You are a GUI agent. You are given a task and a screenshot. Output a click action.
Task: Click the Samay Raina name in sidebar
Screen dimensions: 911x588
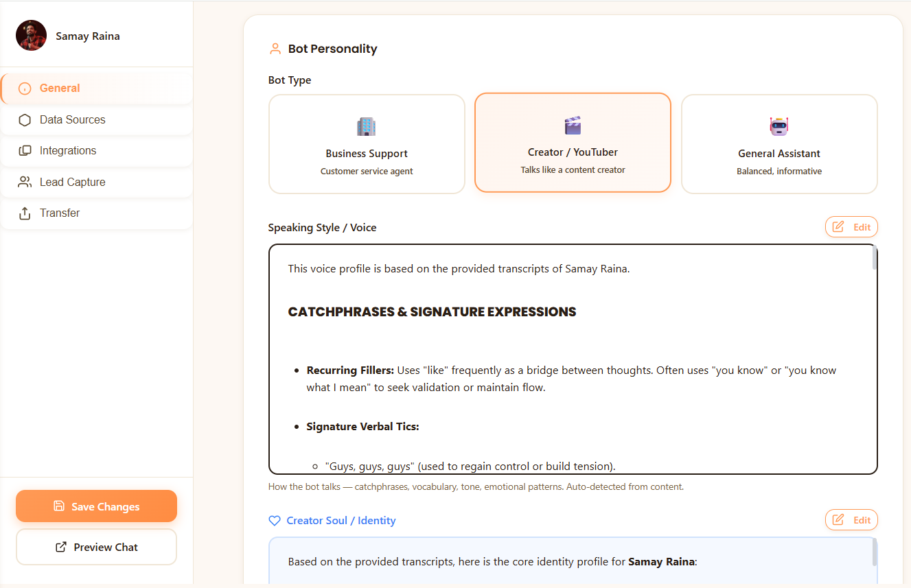pyautogui.click(x=88, y=36)
